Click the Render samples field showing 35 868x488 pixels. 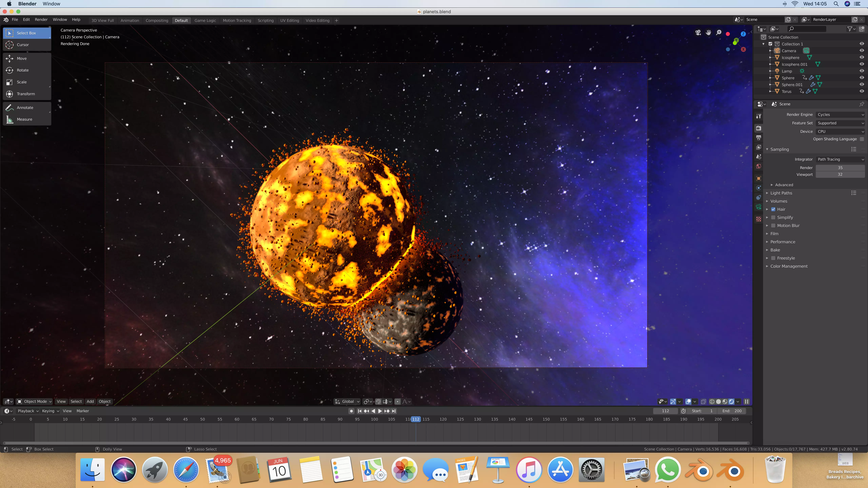click(840, 168)
